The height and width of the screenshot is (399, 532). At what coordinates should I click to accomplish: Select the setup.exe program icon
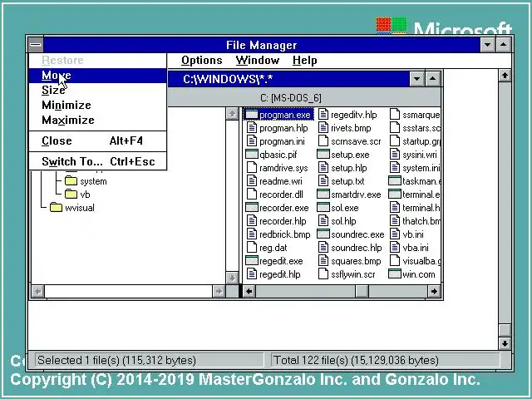tap(323, 155)
